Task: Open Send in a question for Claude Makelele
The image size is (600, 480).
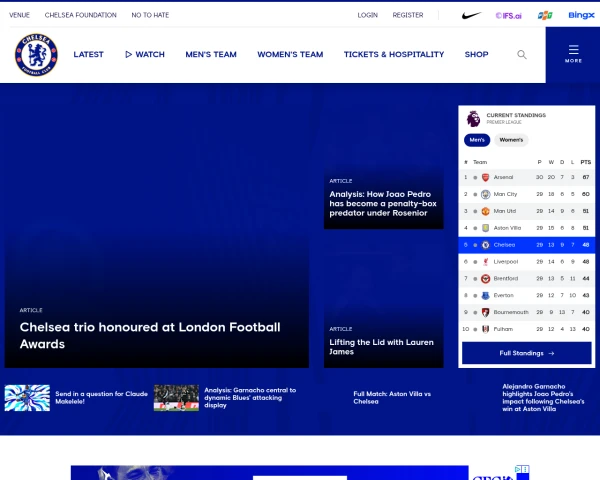Action: tap(101, 398)
